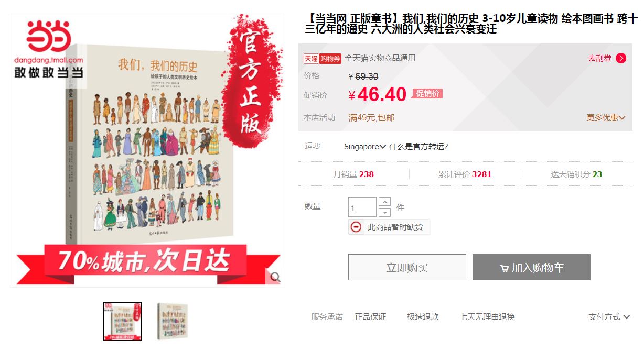Click the 七天无理由退换 service promise
This screenshot has height=351, width=644.
[487, 317]
